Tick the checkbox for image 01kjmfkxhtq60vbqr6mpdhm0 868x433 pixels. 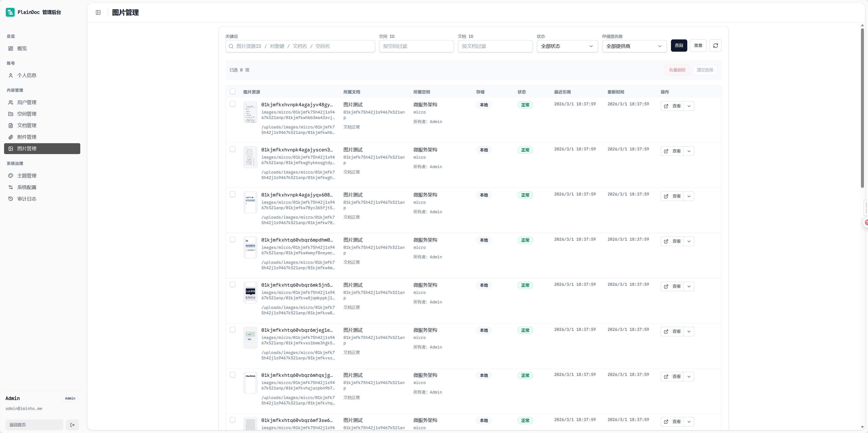coord(232,239)
